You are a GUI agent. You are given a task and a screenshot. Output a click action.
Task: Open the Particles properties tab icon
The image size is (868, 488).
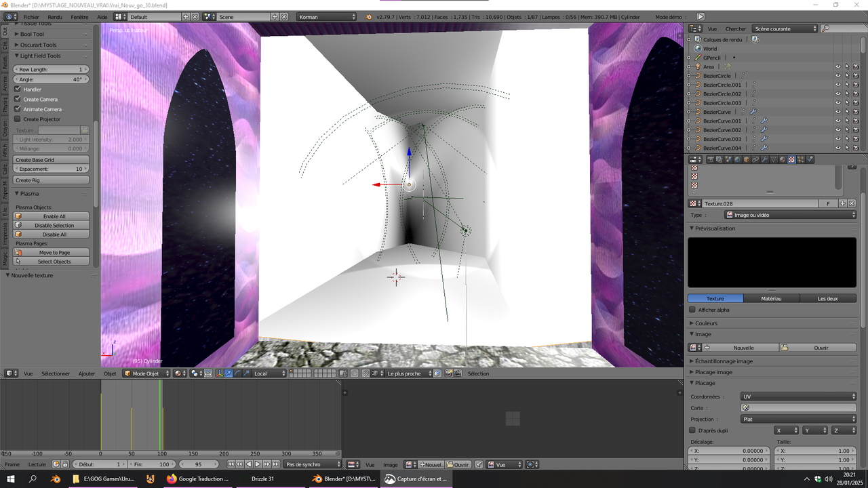(800, 159)
